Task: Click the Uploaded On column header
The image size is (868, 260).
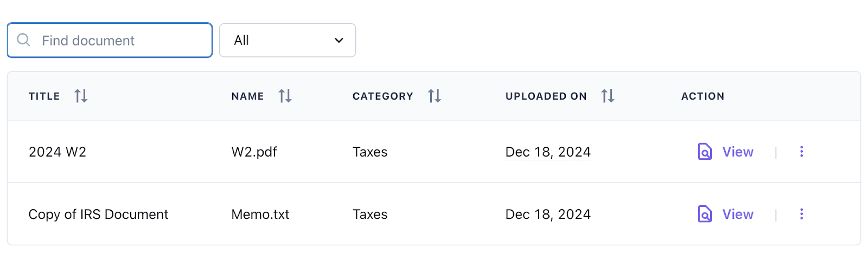Action: pyautogui.click(x=546, y=96)
